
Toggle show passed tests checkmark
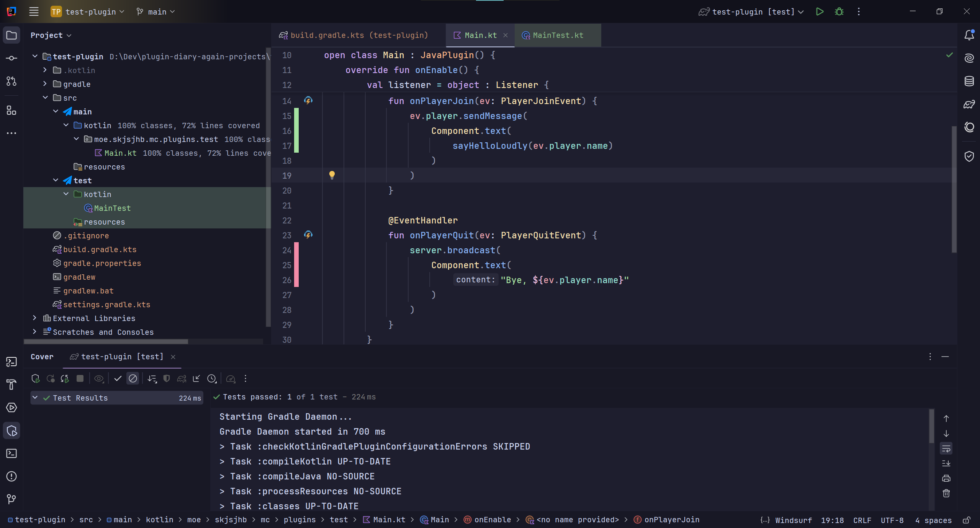118,379
